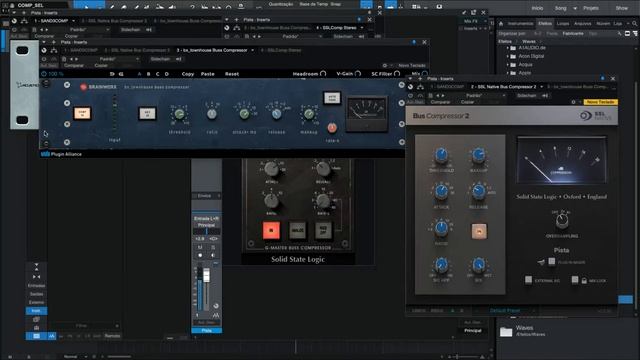Click Copy in townhouse toolbar

(187, 74)
